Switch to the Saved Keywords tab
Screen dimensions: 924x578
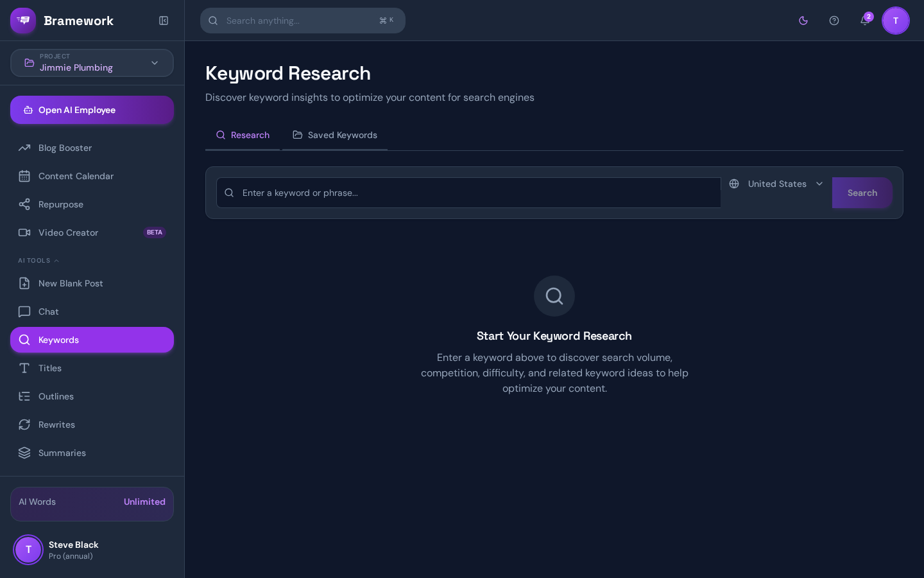coord(335,135)
